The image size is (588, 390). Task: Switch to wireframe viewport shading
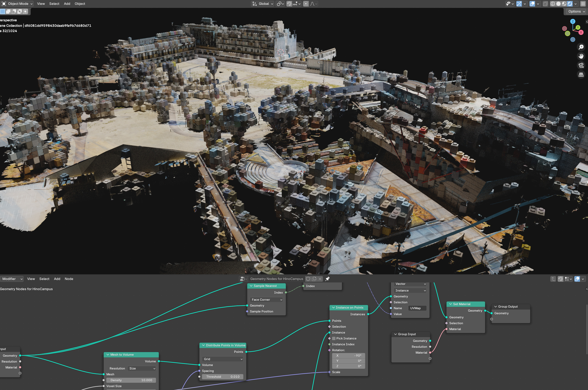(552, 4)
